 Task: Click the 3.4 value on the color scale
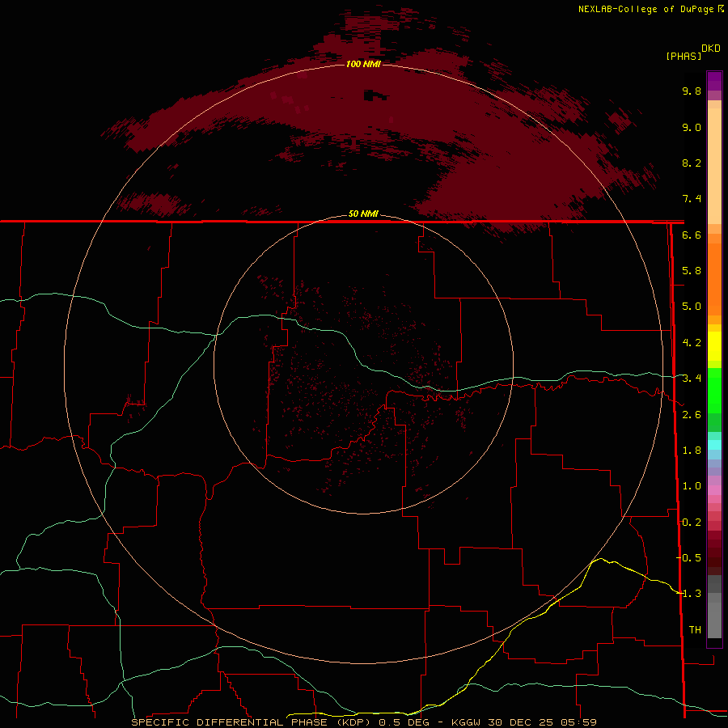click(692, 379)
